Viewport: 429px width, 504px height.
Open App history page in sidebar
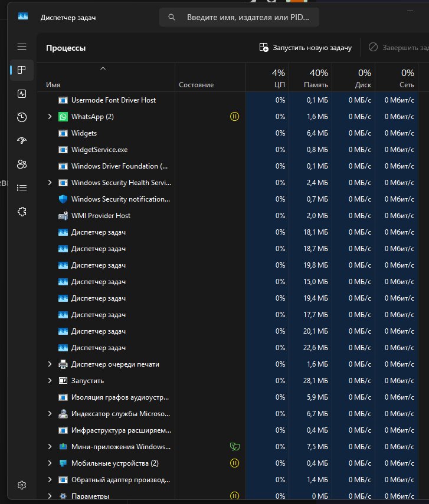pos(22,117)
